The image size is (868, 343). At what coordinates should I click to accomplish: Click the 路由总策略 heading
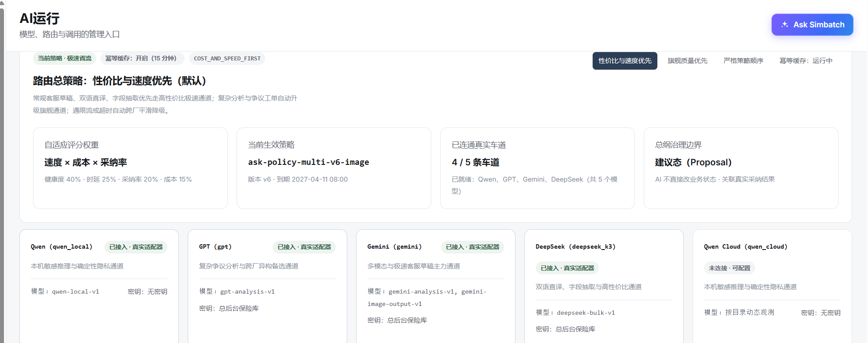[120, 81]
